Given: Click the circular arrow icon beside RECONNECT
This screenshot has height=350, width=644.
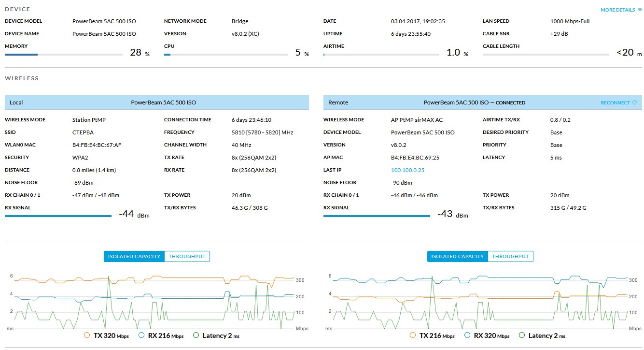Looking at the screenshot, I should click(634, 102).
